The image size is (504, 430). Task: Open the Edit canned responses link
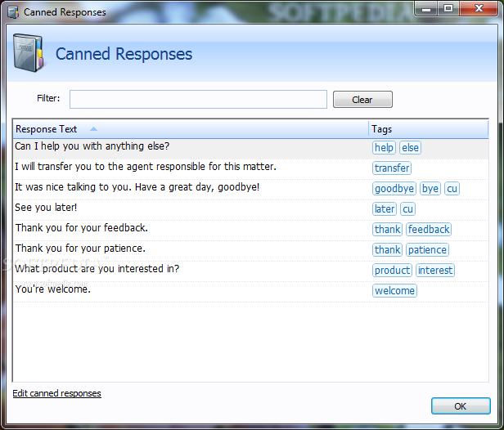[x=57, y=393]
